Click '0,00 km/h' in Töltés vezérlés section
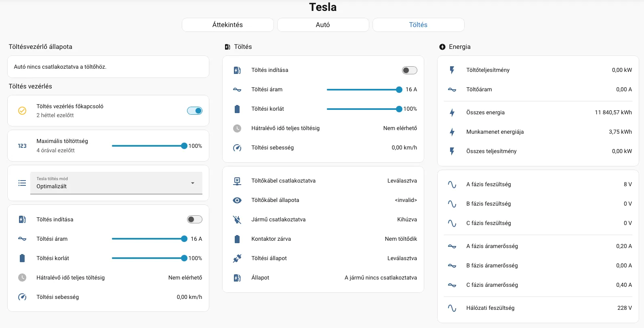The width and height of the screenshot is (644, 328). pos(189,297)
